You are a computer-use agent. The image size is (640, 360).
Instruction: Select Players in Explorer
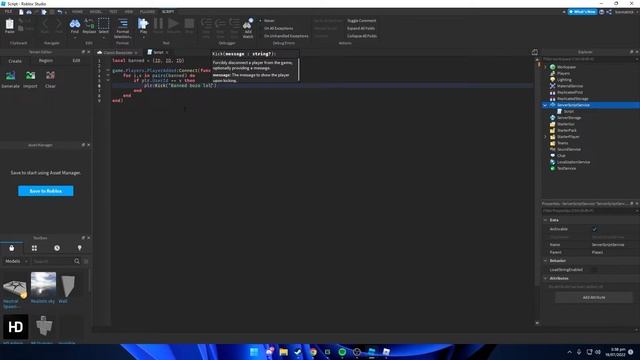pos(563,73)
